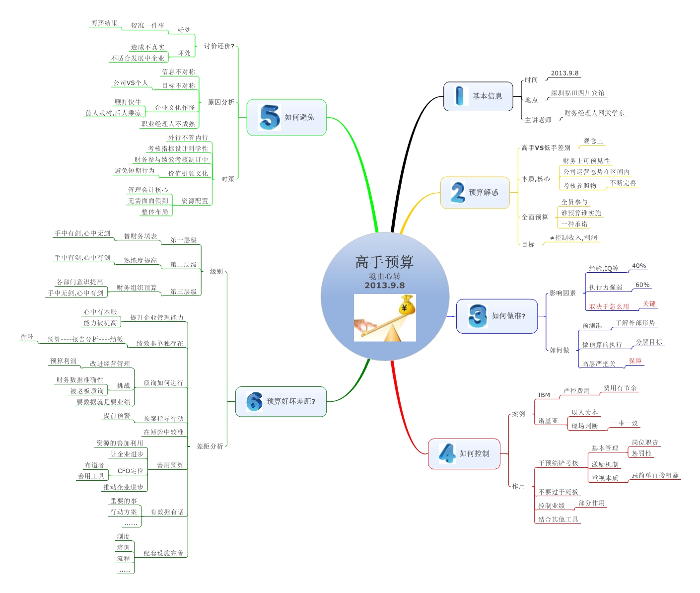
Task: Select the 如何避免 topic node
Action: [x=286, y=117]
